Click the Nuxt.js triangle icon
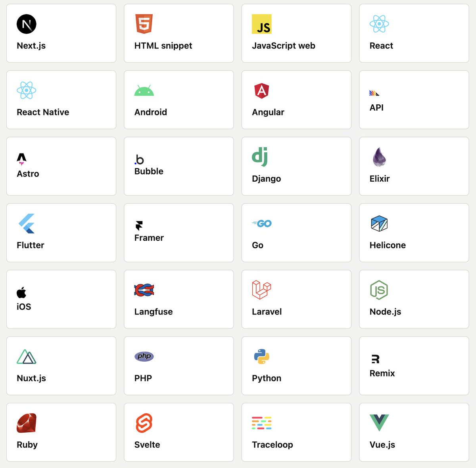The height and width of the screenshot is (468, 476). click(x=27, y=357)
